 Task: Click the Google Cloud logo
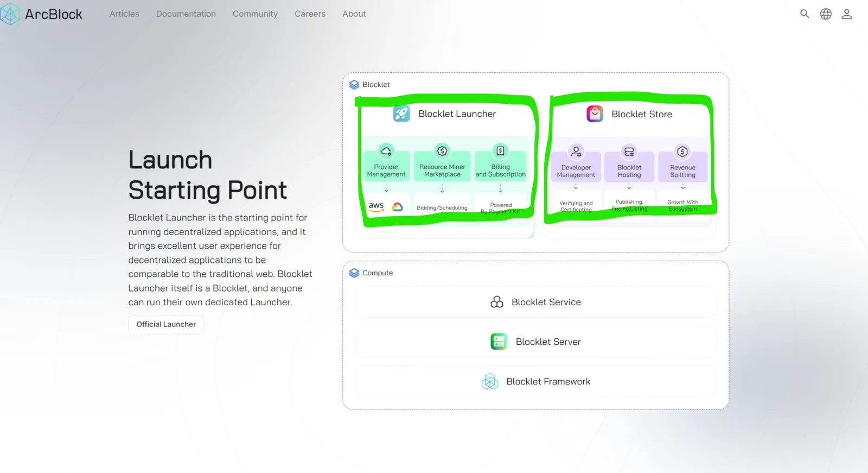pos(398,207)
